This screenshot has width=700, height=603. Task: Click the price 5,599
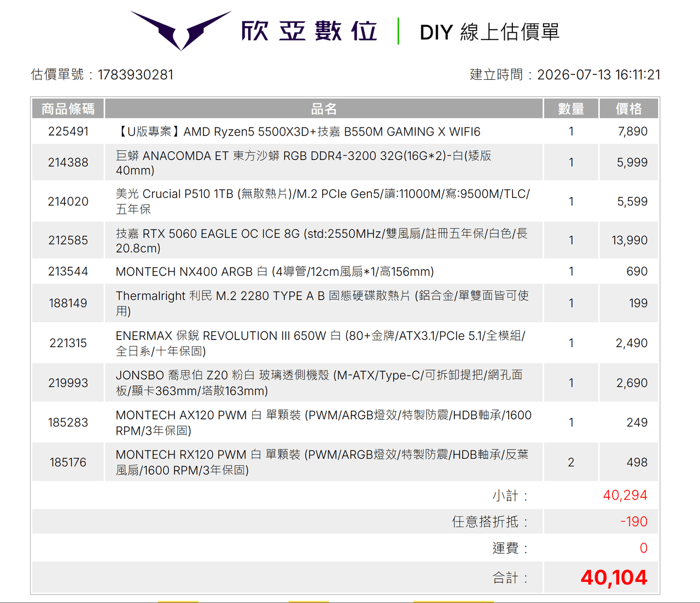pos(632,202)
